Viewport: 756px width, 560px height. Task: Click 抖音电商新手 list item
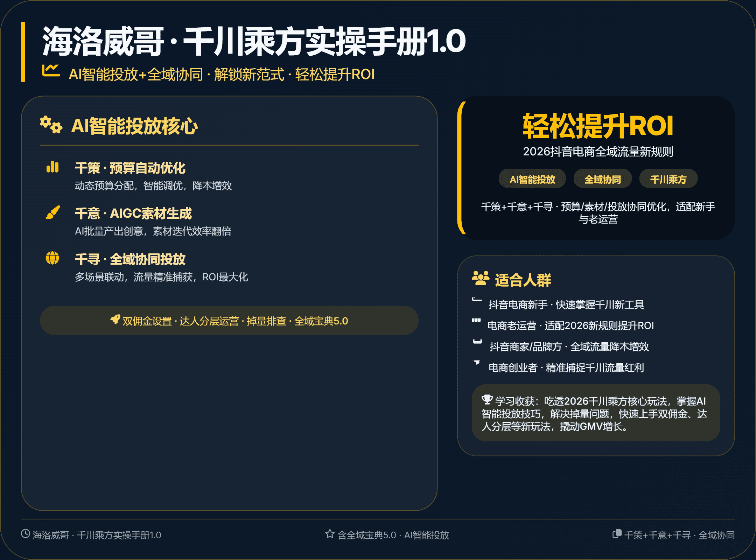[566, 304]
